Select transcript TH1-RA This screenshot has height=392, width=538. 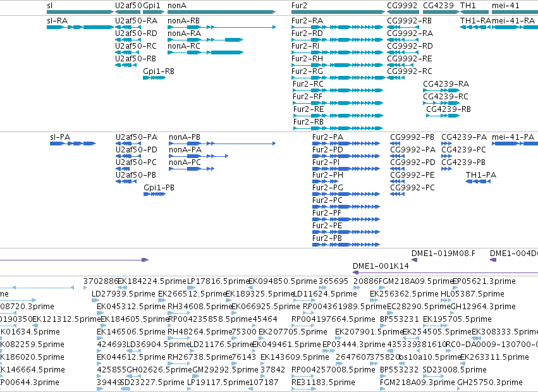475,27
